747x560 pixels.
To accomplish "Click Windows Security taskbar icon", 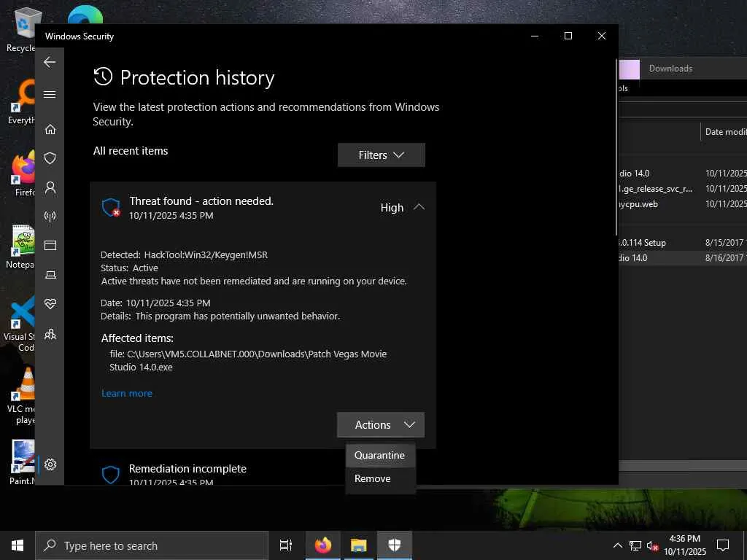I will point(395,545).
